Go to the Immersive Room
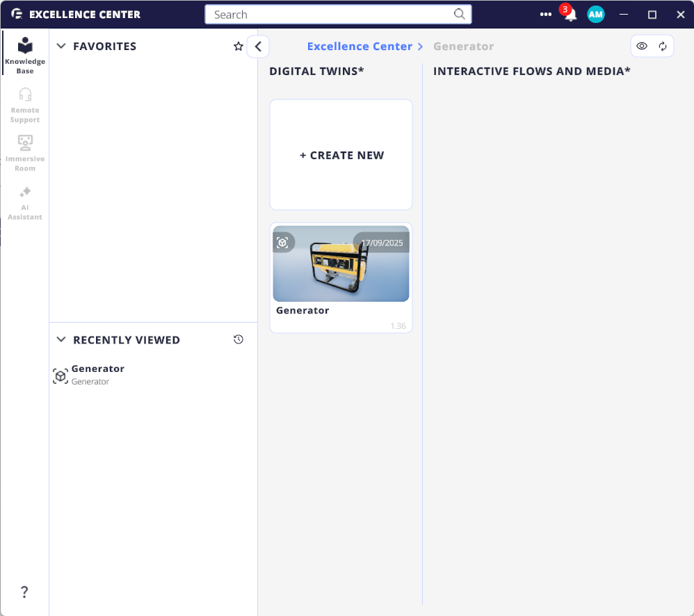Screen dimensions: 694x616 coord(25,153)
